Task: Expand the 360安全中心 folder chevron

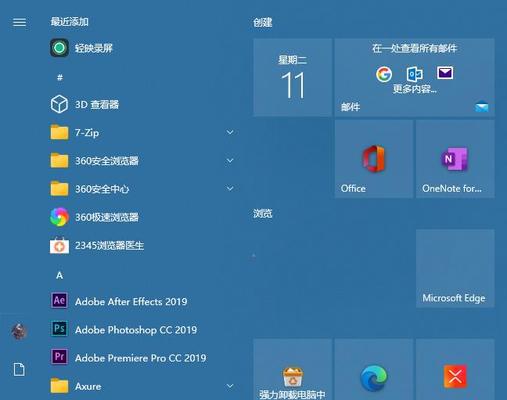Action: click(230, 189)
